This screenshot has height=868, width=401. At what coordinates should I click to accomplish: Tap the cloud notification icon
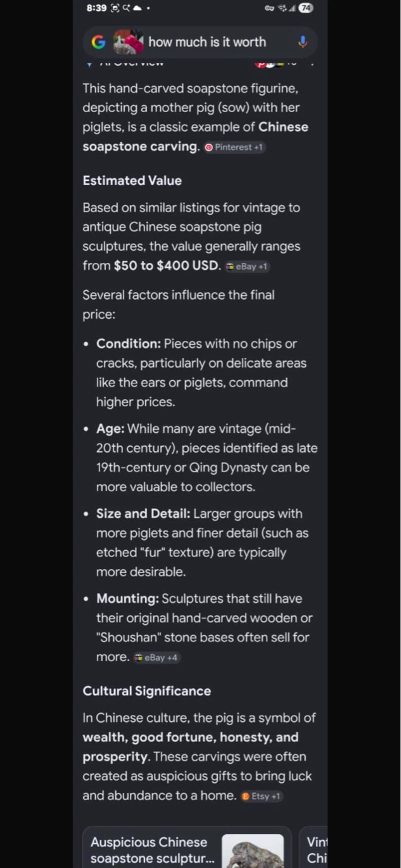coord(137,8)
